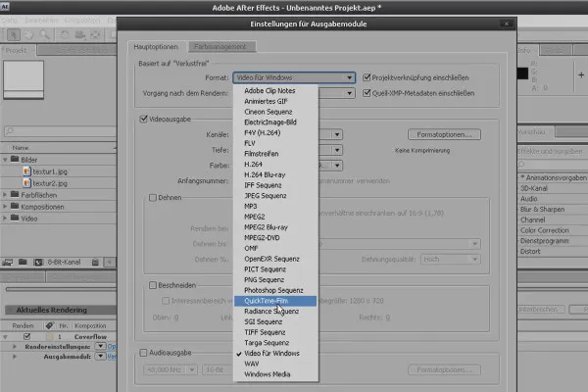Open the Format dropdown showing Video für Windows
The image size is (588, 392).
pyautogui.click(x=294, y=77)
